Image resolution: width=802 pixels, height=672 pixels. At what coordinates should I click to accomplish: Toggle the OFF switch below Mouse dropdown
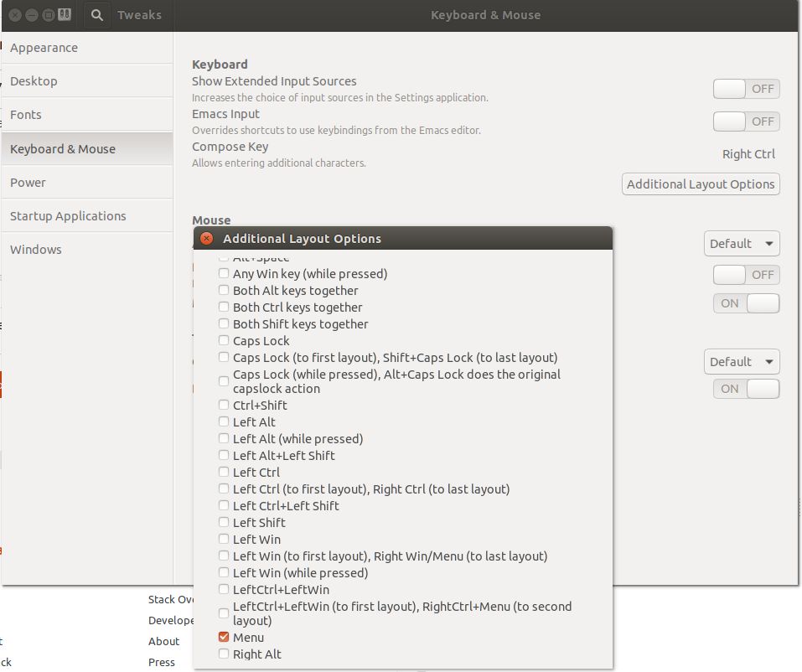[746, 275]
